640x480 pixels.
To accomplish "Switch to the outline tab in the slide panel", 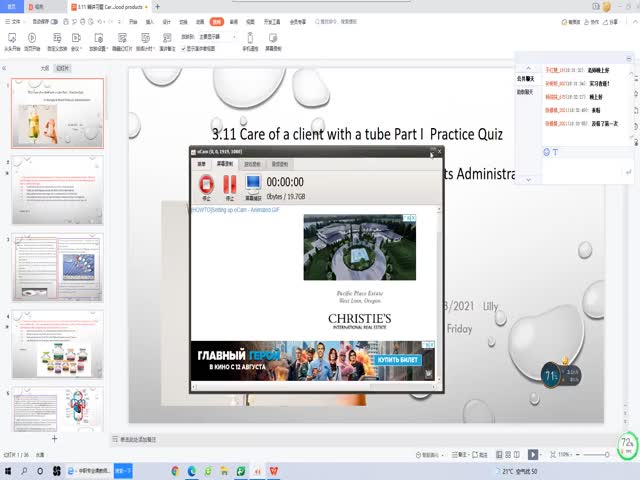I will point(44,68).
